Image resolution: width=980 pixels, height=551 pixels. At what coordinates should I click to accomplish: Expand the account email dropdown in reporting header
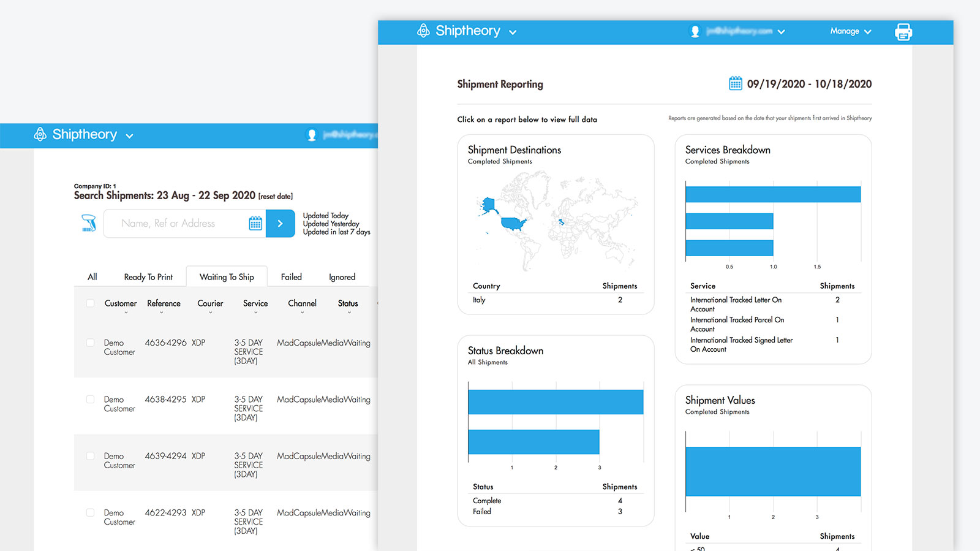pyautogui.click(x=782, y=32)
